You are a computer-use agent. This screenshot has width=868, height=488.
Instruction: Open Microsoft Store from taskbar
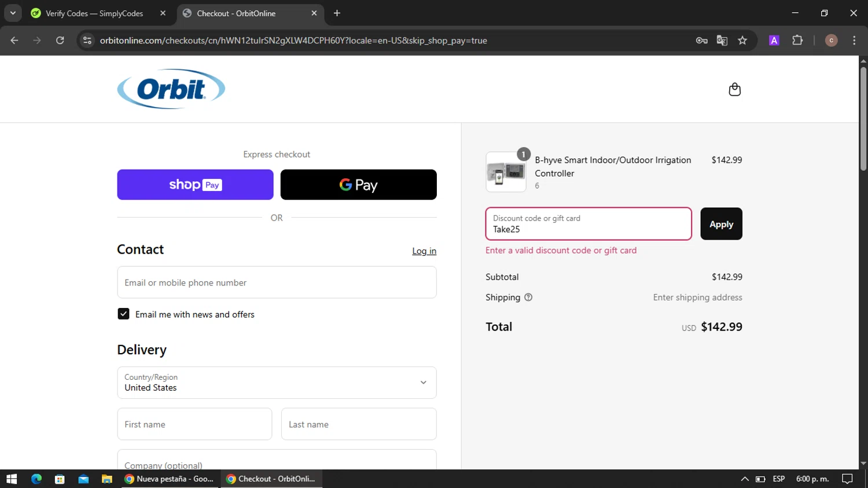[x=60, y=479]
